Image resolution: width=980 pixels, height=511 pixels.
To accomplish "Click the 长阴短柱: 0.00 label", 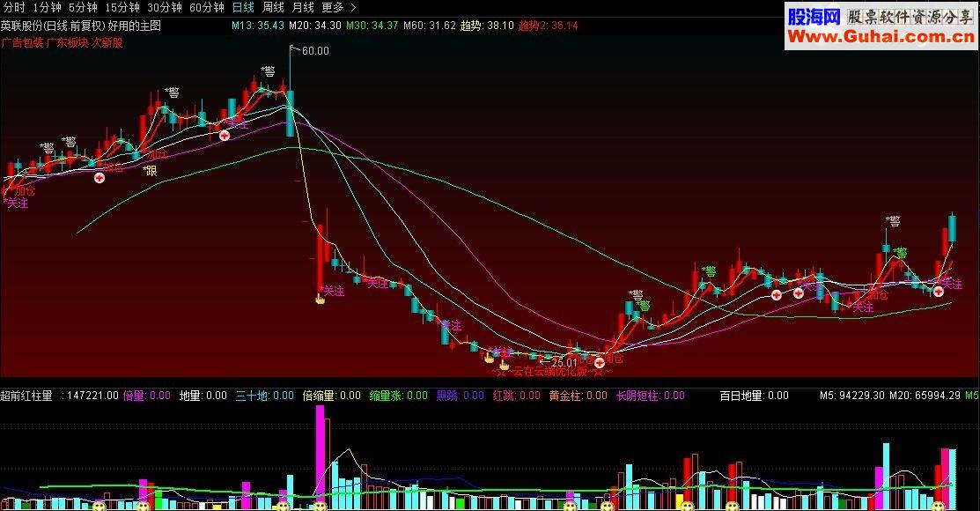I will 651,396.
